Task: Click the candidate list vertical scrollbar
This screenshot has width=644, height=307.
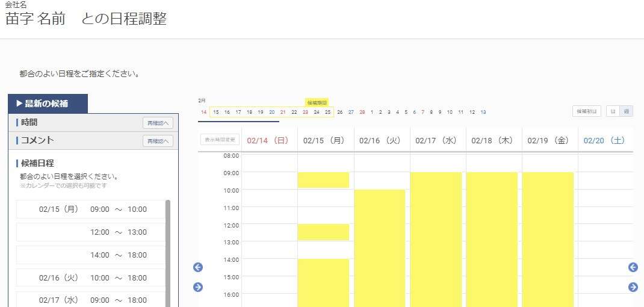Action: point(167,253)
